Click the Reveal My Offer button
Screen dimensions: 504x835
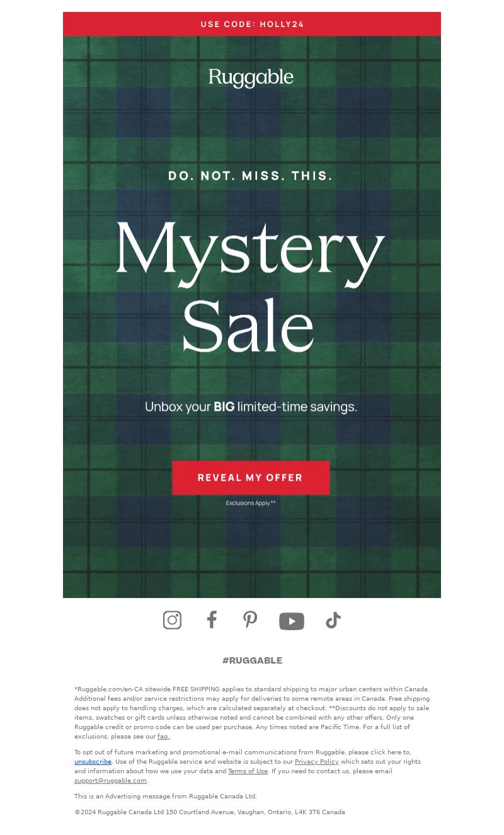click(x=251, y=478)
